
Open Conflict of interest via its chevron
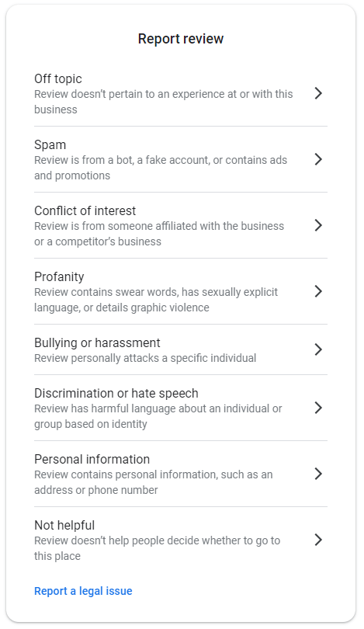click(318, 225)
